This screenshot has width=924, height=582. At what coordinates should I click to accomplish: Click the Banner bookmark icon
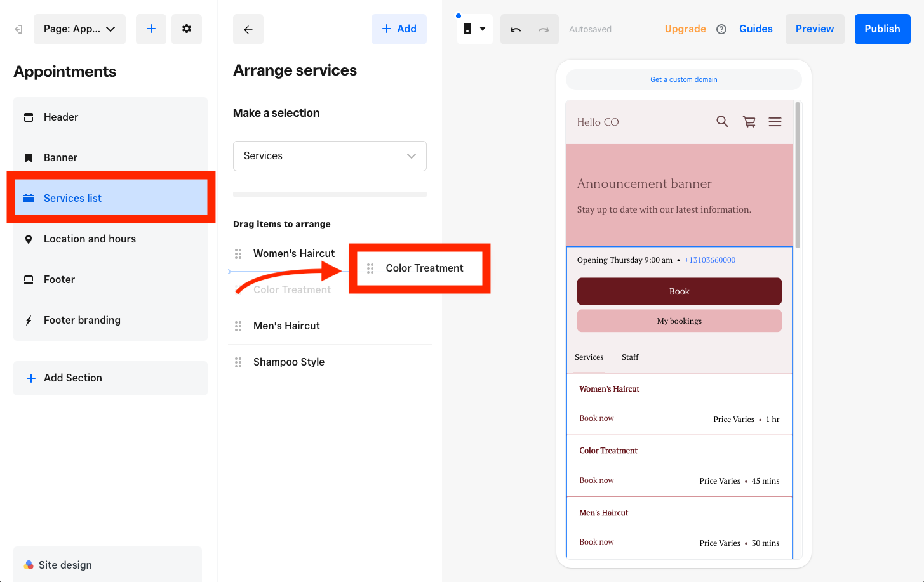(29, 158)
